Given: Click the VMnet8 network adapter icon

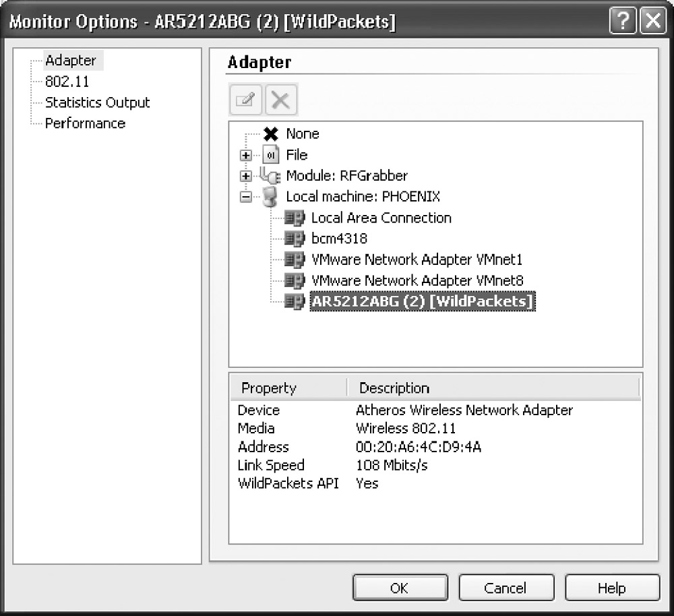Looking at the screenshot, I should point(295,280).
